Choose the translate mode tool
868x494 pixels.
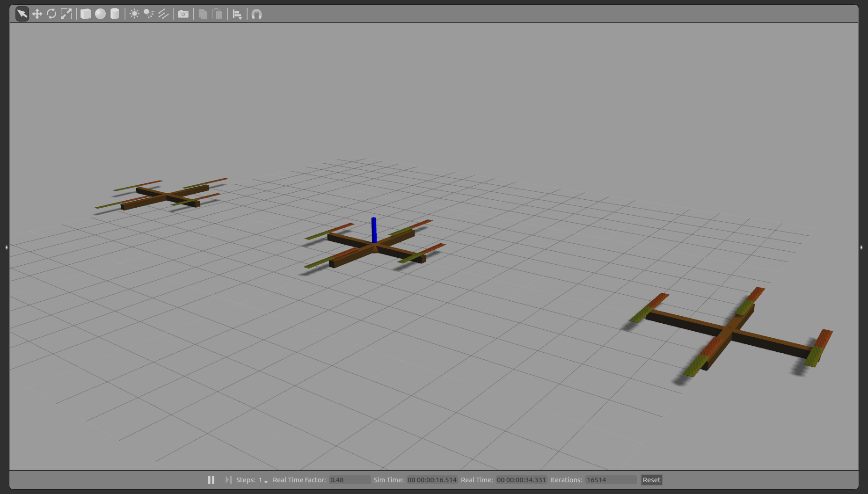pyautogui.click(x=37, y=14)
